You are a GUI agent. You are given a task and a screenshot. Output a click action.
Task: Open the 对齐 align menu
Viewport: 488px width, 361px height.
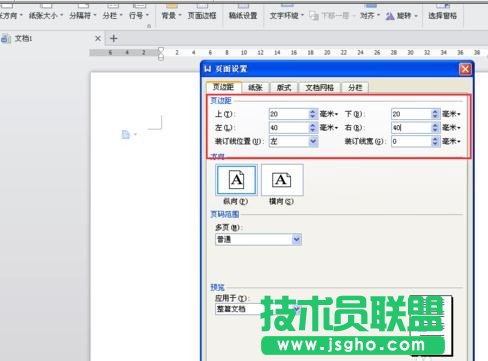pyautogui.click(x=370, y=15)
